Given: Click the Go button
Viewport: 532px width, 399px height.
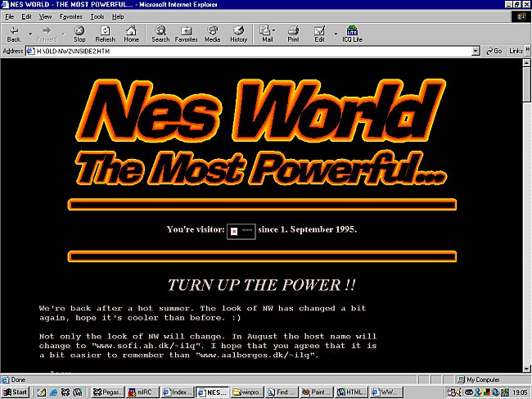Looking at the screenshot, I should [494, 51].
